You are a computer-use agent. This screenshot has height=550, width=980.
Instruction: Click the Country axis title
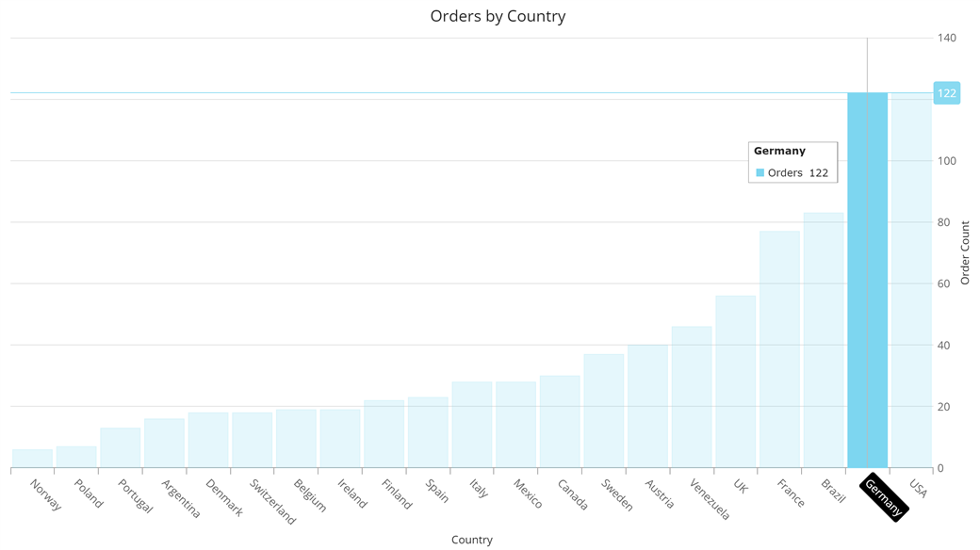(471, 540)
